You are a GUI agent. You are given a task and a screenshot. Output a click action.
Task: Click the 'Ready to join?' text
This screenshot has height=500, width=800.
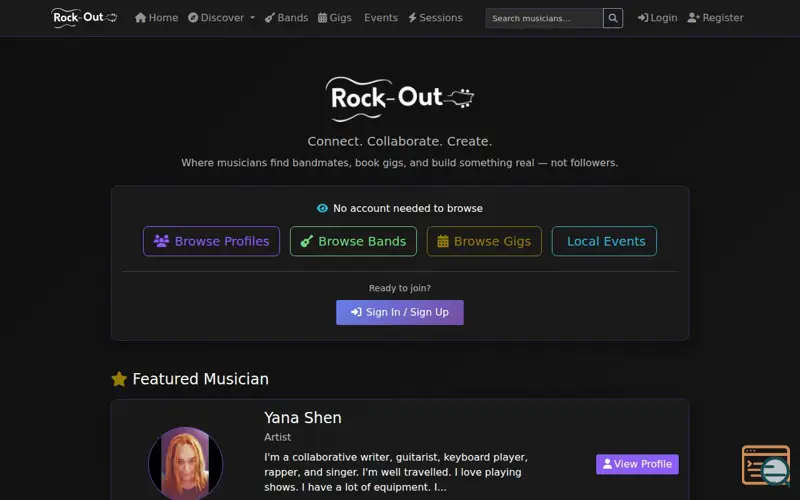pos(400,288)
